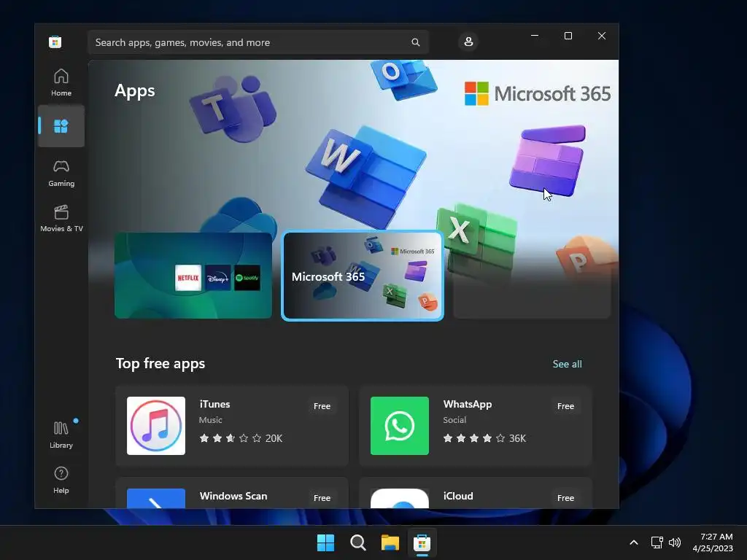Open File Explorer from the taskbar
Image resolution: width=747 pixels, height=560 pixels.
click(390, 542)
